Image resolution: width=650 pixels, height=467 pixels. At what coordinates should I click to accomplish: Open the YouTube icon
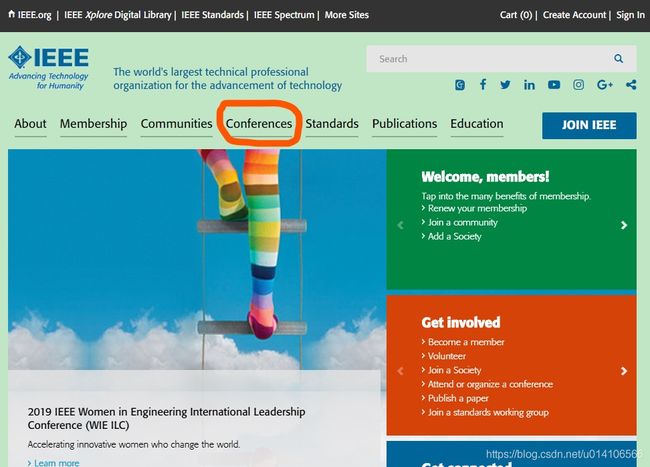point(554,85)
